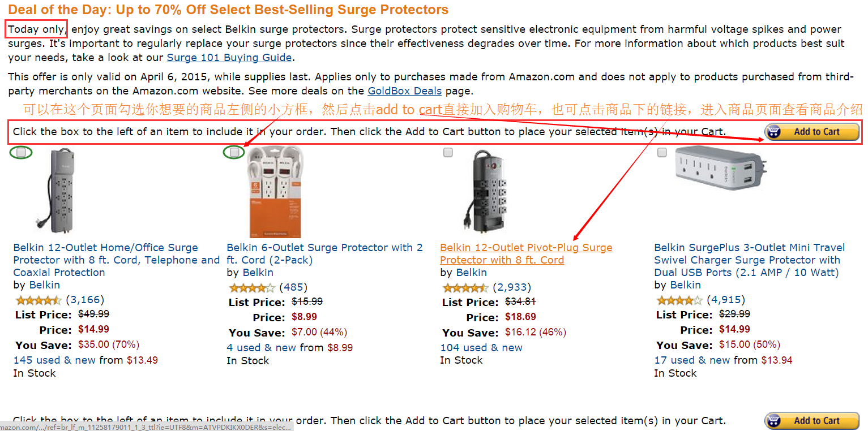
Task: Open the Belkin 12-Outlet Pivot-Plug Surge Protector title link
Action: [x=526, y=254]
